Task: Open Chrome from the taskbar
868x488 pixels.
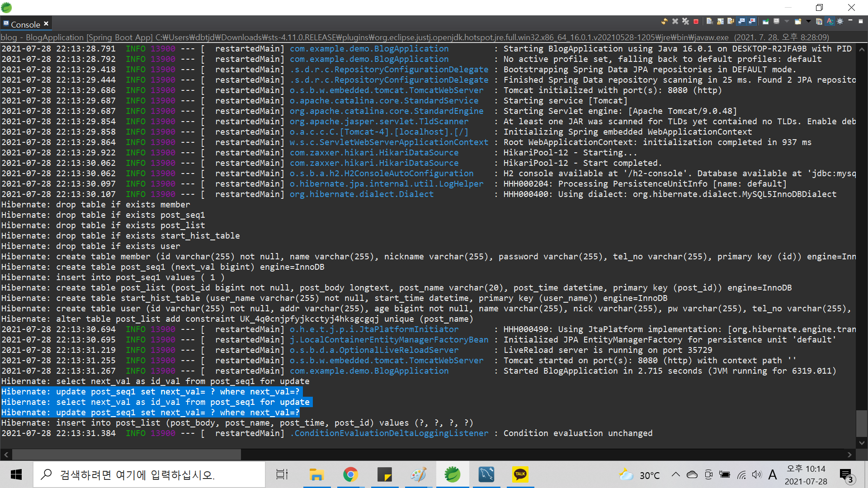Action: pos(350,474)
